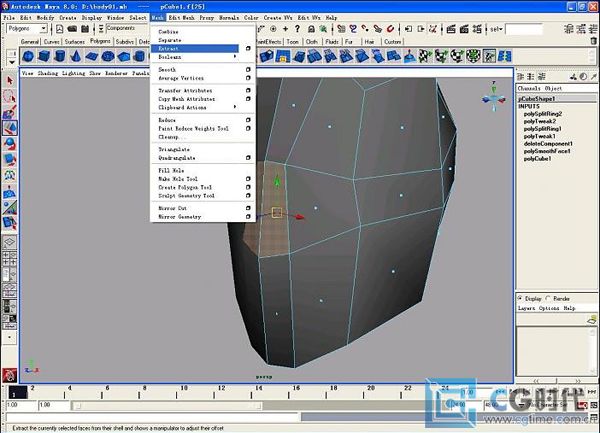
Task: Toggle snap to points
Action: pos(365,29)
